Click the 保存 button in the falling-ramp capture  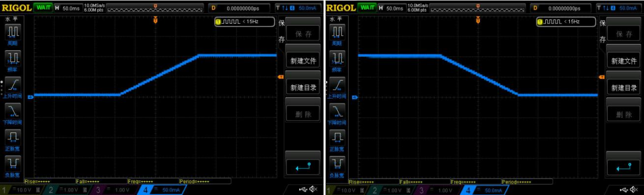point(624,34)
